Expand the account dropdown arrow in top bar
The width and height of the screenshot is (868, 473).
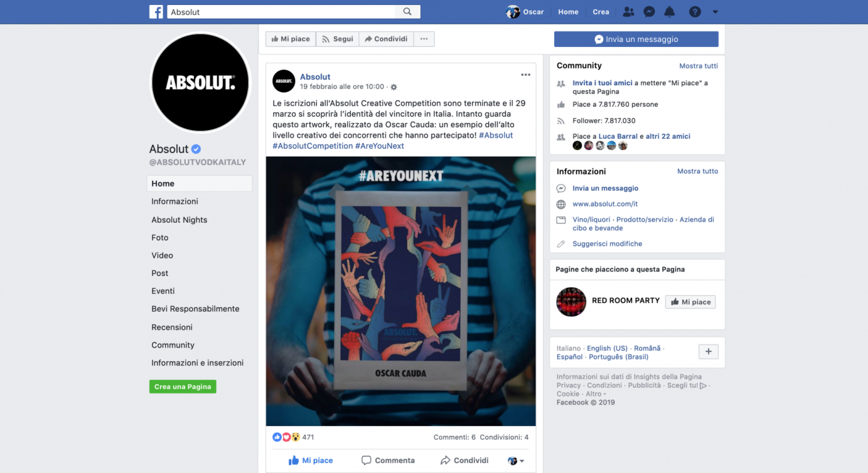(715, 12)
